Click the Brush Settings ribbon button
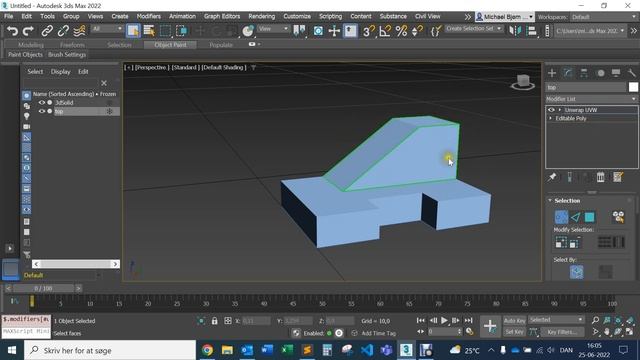 click(x=67, y=55)
